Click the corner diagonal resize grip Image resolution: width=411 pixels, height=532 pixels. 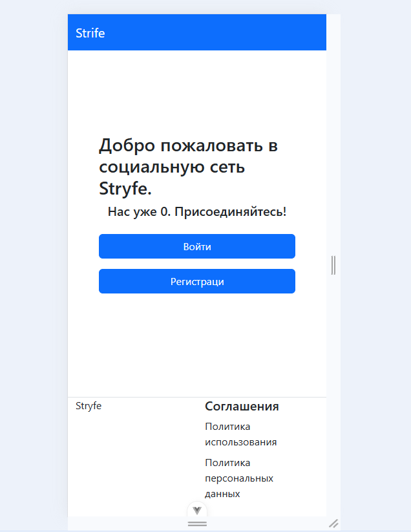(x=333, y=524)
